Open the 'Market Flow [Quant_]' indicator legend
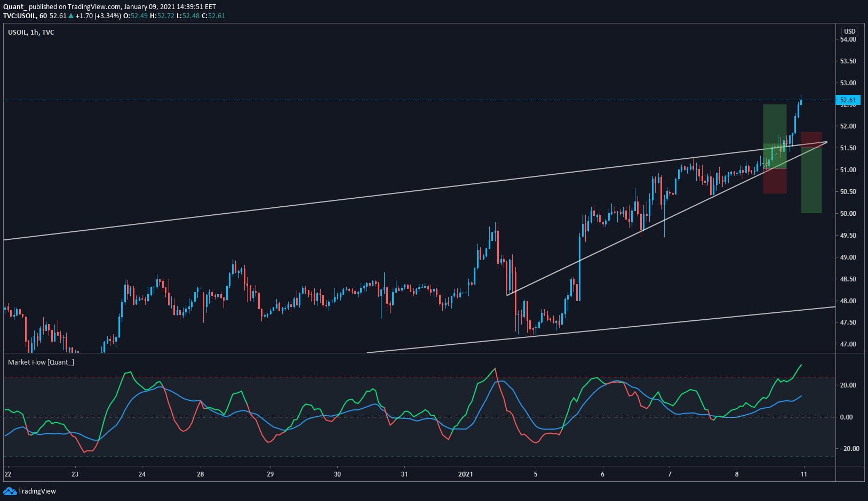Image resolution: width=868 pixels, height=501 pixels. (x=41, y=362)
